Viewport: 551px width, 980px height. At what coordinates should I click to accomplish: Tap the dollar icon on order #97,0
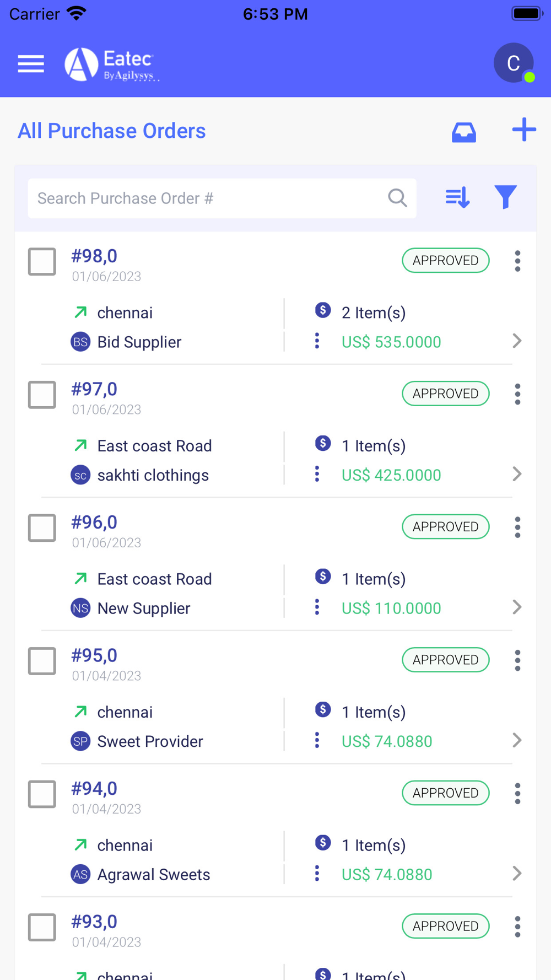pos(323,443)
